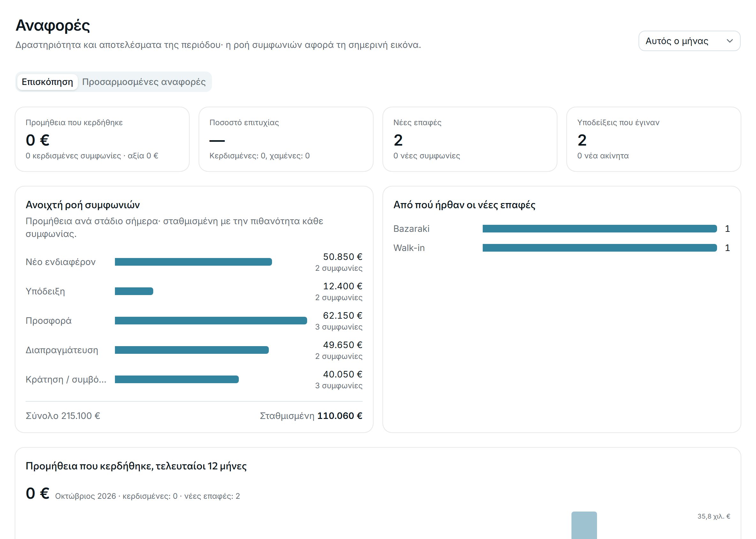The height and width of the screenshot is (539, 756).
Task: Switch to Επισκόπηση tab
Action: click(47, 82)
